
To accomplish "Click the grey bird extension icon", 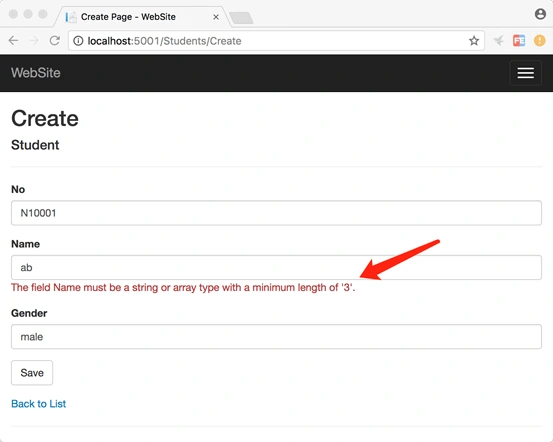I will coord(499,41).
